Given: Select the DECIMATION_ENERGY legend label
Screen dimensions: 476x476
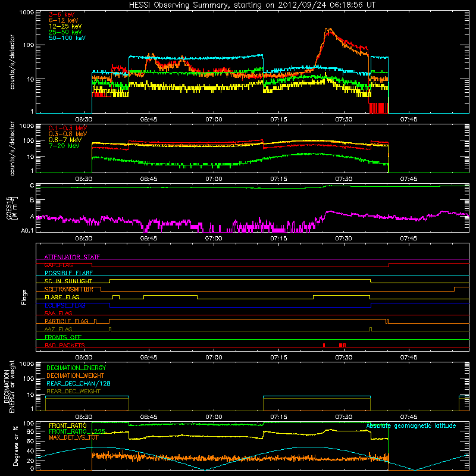Looking at the screenshot, I should click(76, 368).
